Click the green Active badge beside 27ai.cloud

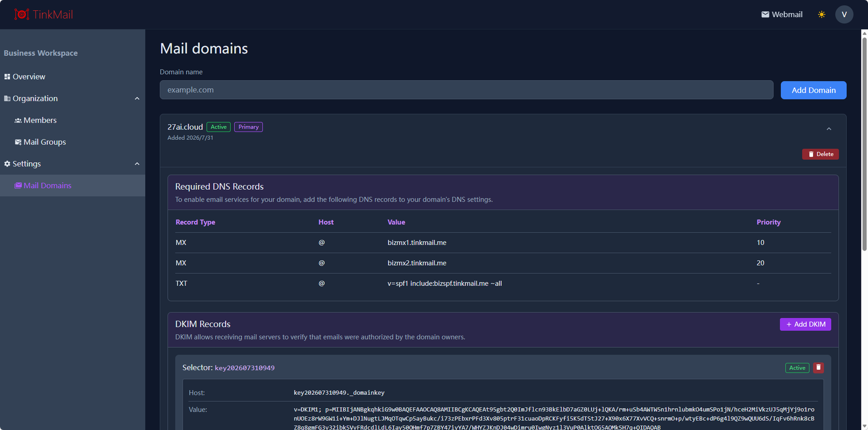click(219, 127)
